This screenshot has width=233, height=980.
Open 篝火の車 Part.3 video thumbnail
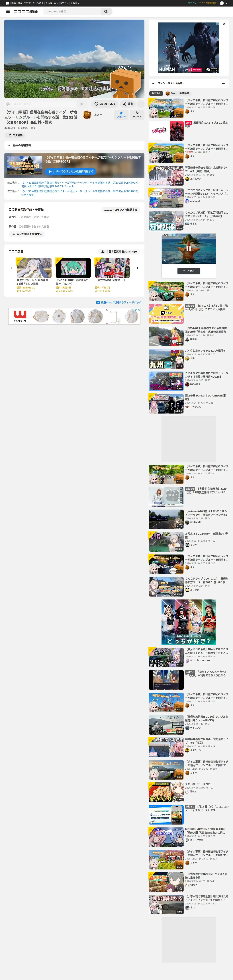click(166, 404)
